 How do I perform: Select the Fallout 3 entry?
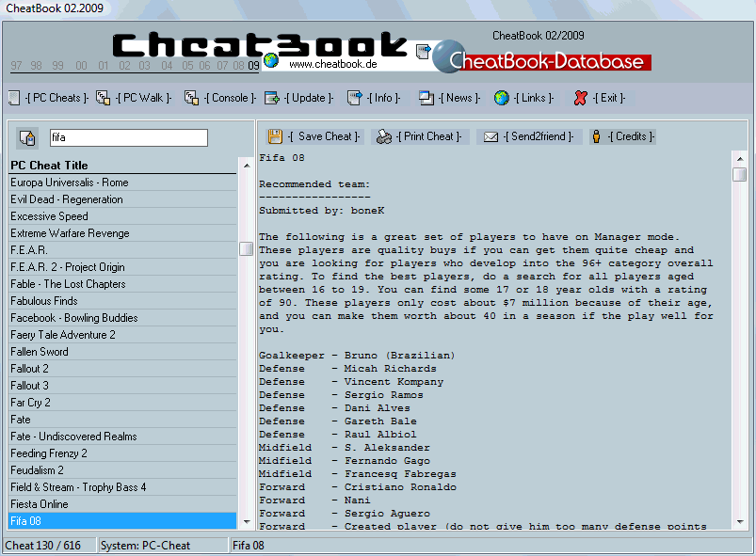coord(123,386)
